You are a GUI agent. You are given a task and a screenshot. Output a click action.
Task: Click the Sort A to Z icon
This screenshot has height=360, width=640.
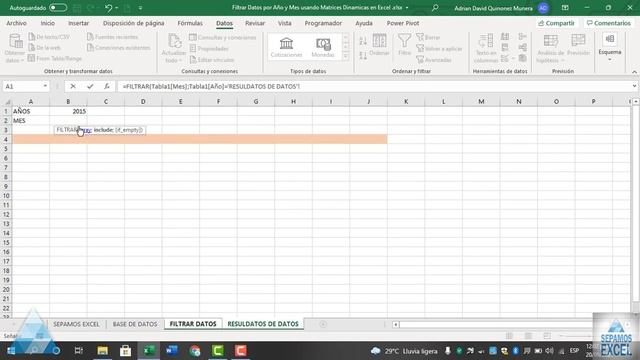tap(363, 40)
